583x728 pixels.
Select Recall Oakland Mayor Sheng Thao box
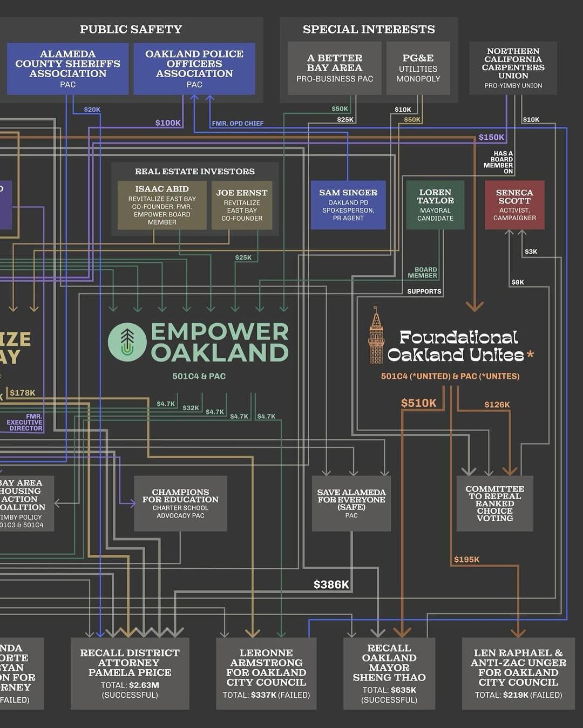coord(389,673)
